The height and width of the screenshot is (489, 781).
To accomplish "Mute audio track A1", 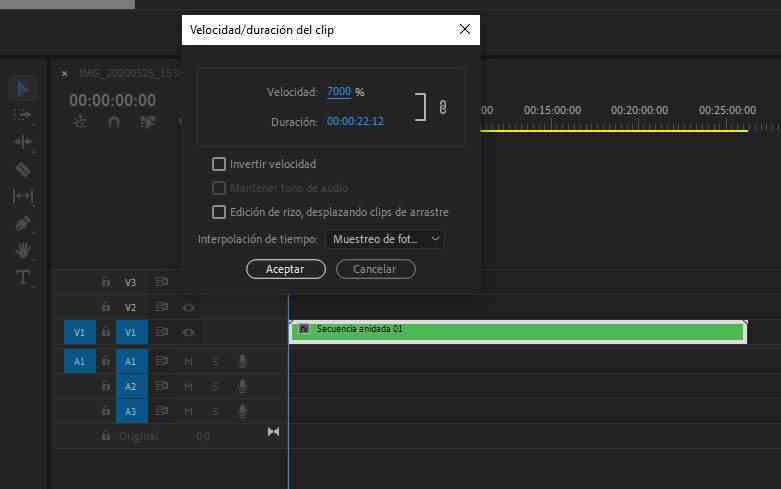I will point(188,362).
